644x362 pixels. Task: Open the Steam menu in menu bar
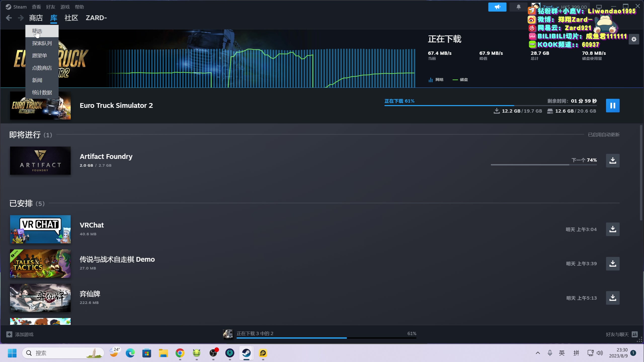20,7
